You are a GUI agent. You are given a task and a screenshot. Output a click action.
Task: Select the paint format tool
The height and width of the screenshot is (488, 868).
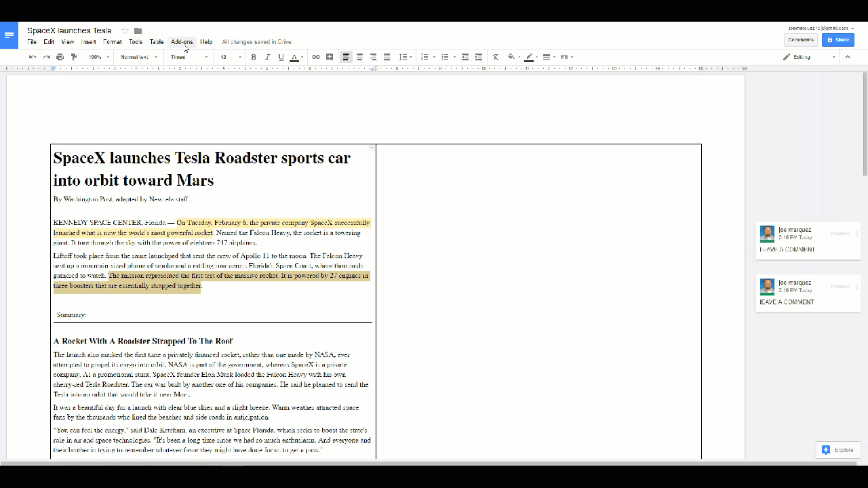tap(74, 57)
